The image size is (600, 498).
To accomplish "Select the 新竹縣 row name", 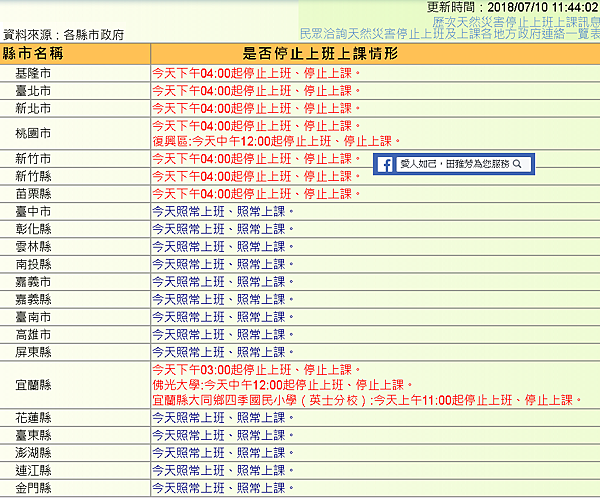I will coord(33,176).
